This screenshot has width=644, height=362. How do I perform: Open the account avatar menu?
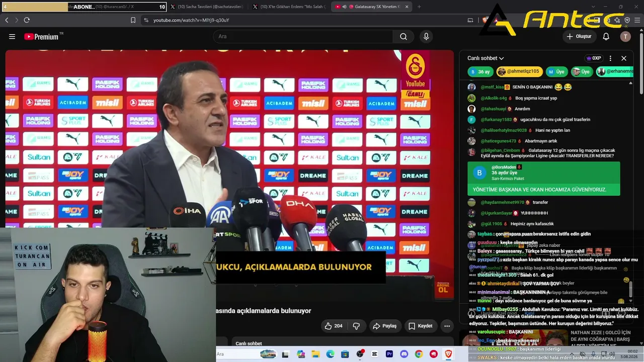(625, 37)
